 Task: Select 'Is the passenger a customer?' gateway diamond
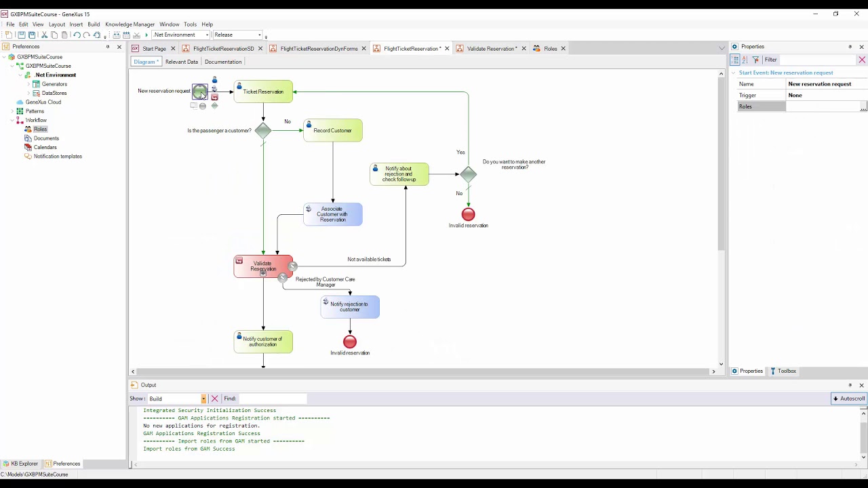click(263, 131)
